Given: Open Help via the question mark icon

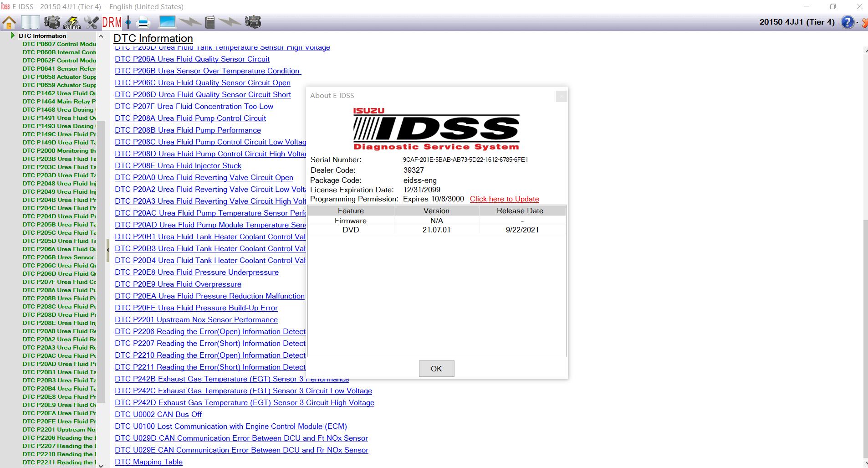Looking at the screenshot, I should (x=847, y=22).
